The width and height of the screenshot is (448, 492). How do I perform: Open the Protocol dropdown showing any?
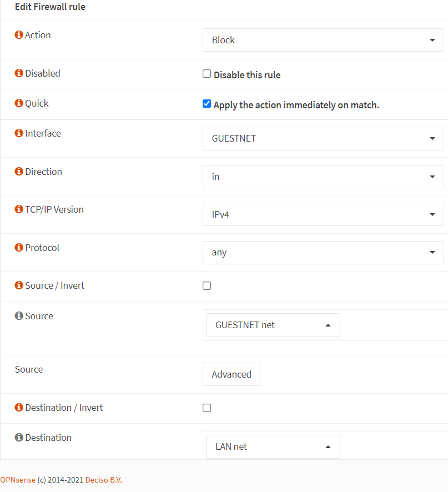tap(323, 252)
